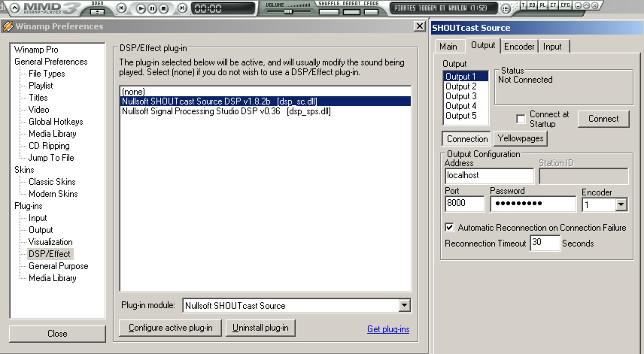Screen dimensions: 644x354
Task: Select the Output tab in SHOUTcast Source
Action: click(483, 45)
